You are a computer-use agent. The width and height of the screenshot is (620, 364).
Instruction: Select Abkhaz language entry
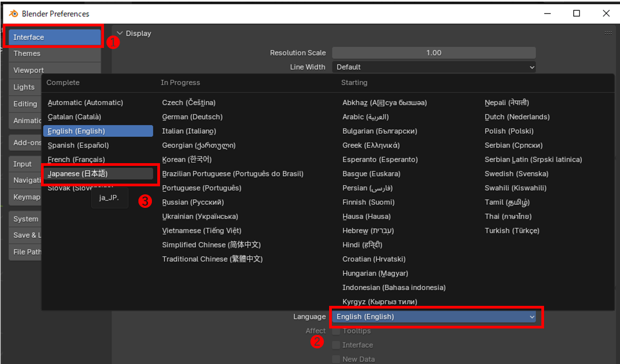(385, 102)
